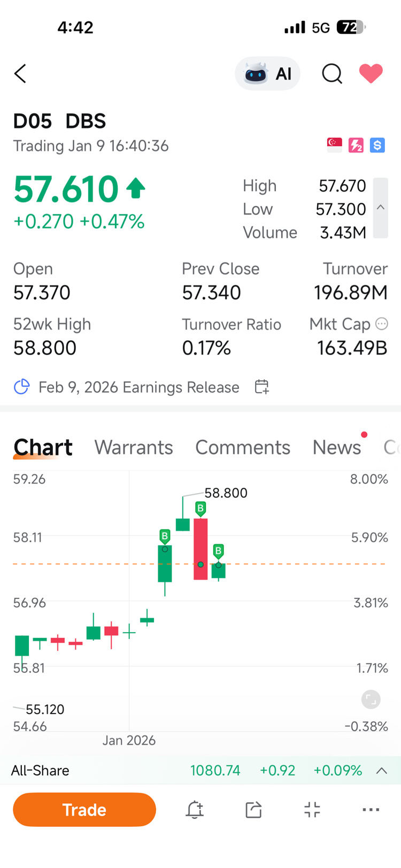The image size is (401, 868).
Task: Collapse the quote details chevron
Action: (x=381, y=208)
